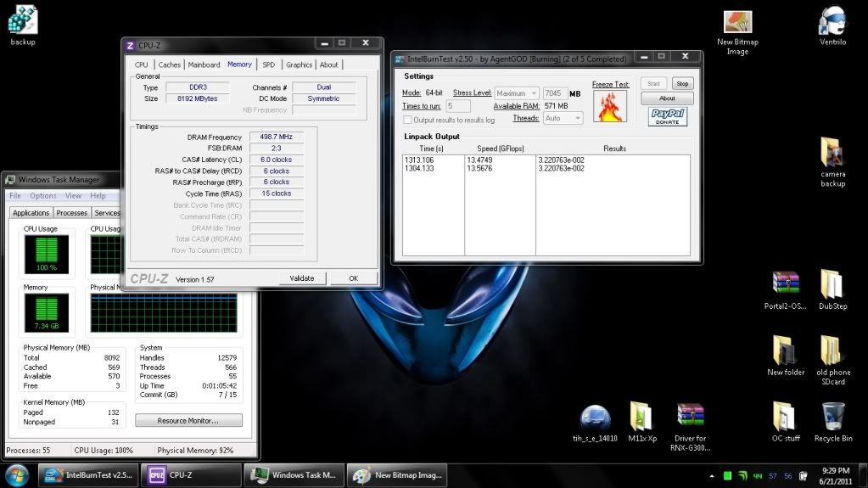Click the power plug tray icon

point(804,476)
